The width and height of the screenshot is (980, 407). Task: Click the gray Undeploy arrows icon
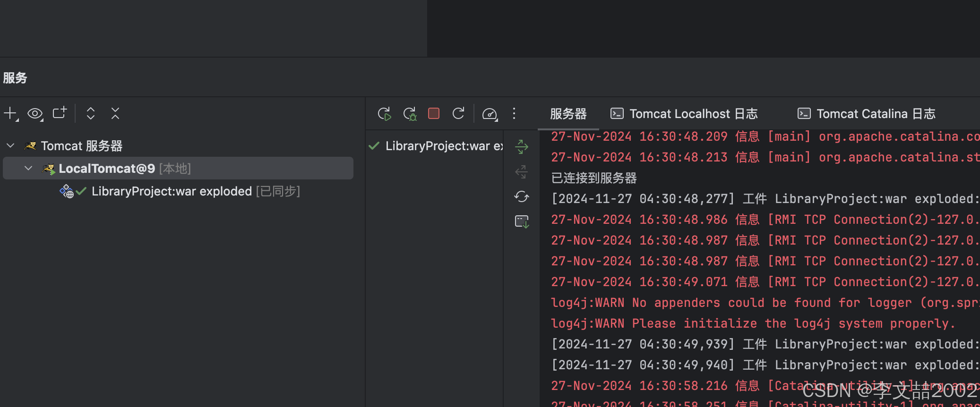pyautogui.click(x=522, y=171)
